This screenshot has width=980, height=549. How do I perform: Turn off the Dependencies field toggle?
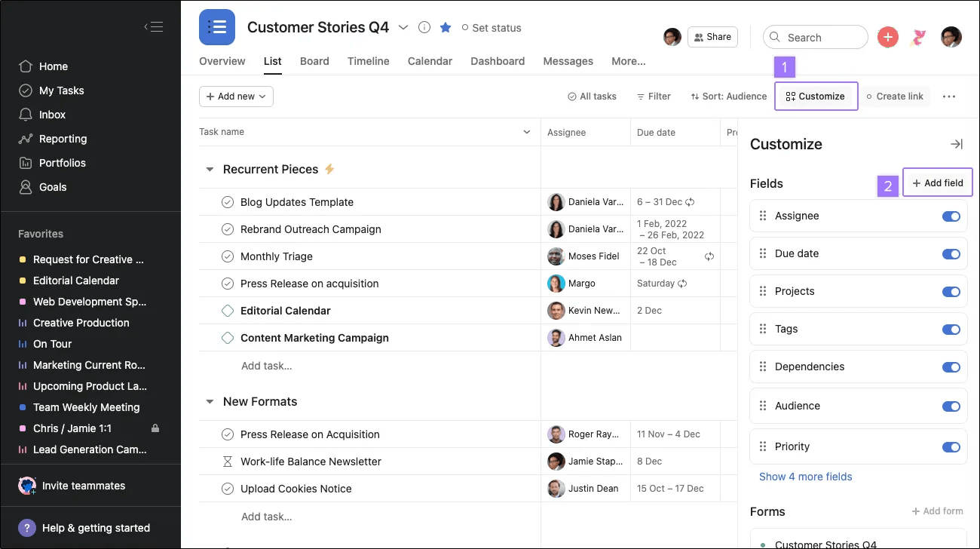coord(951,367)
